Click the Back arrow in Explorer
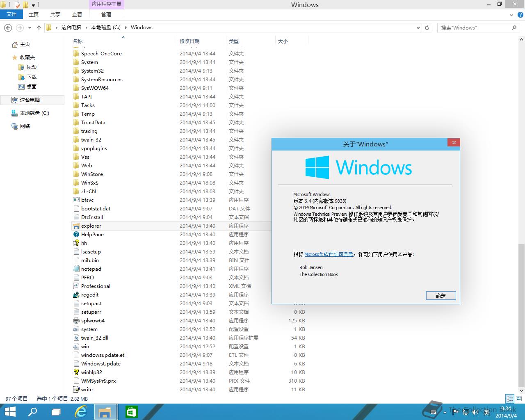 [x=8, y=27]
